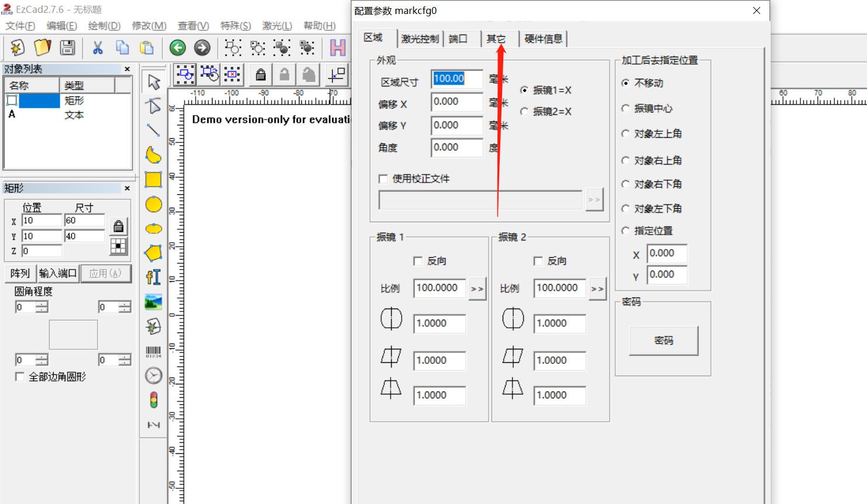867x504 pixels.
Task: Select 不移动 radio option
Action: click(626, 83)
